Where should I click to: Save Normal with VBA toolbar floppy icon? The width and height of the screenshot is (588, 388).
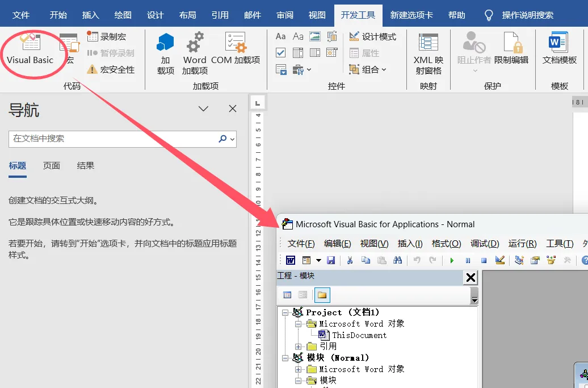tap(330, 260)
